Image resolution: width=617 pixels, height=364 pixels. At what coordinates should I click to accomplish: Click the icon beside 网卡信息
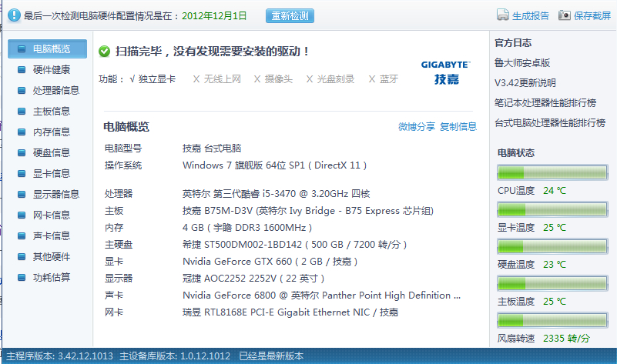pyautogui.click(x=22, y=215)
